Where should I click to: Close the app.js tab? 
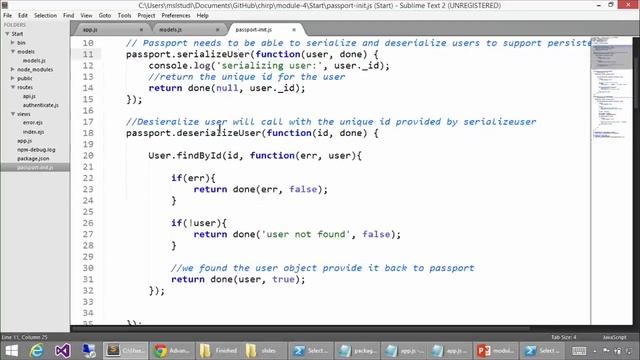[x=141, y=30]
